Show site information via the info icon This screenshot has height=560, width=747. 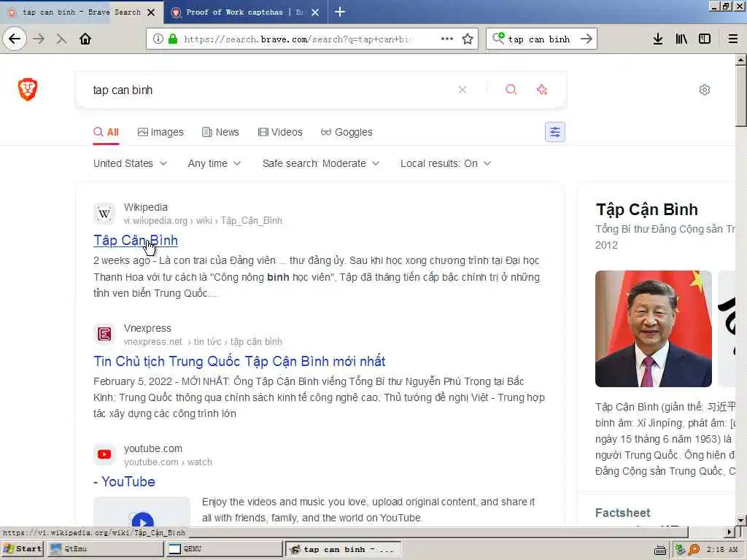click(x=158, y=39)
